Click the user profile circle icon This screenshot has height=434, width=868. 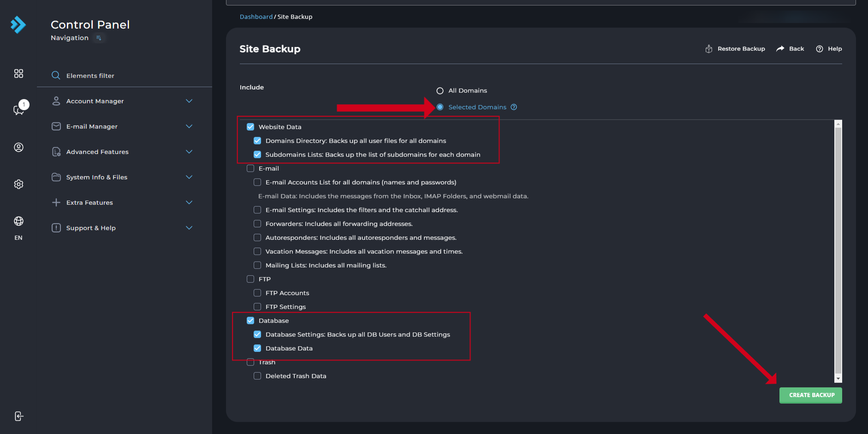point(18,147)
